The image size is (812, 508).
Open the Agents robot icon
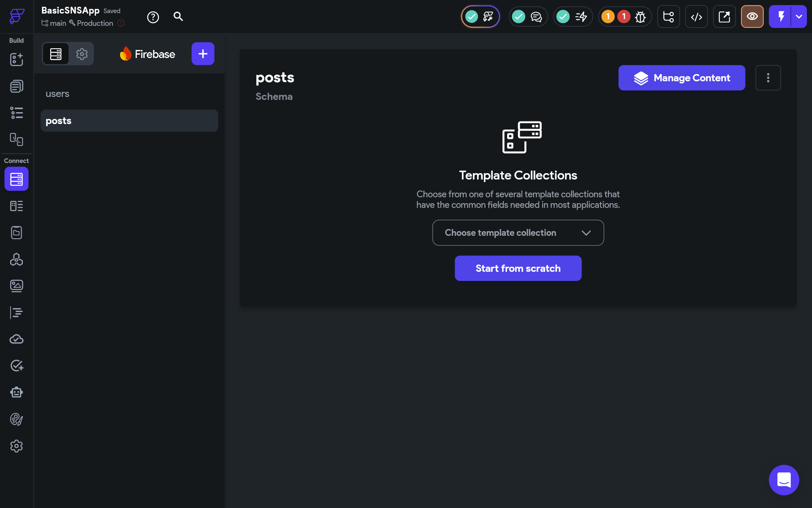(x=16, y=392)
